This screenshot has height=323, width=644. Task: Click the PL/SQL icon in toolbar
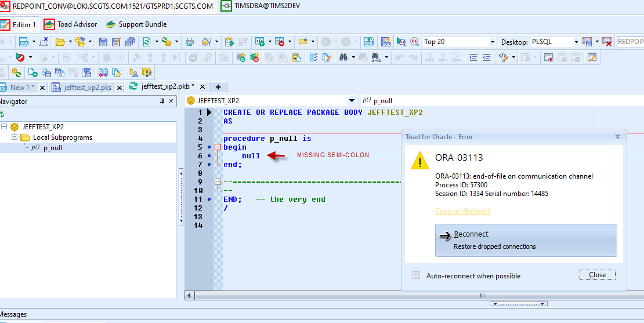[386, 42]
